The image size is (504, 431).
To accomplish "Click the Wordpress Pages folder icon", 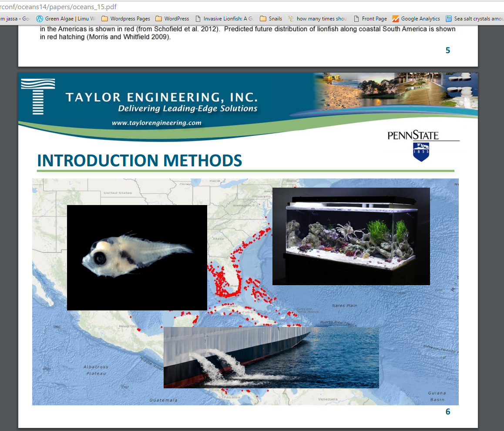I will [x=104, y=19].
